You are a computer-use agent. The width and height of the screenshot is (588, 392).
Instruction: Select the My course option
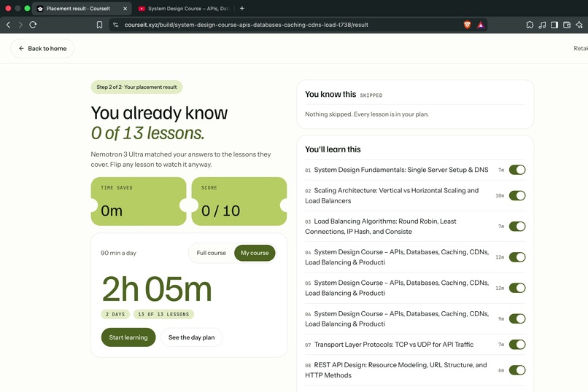click(255, 253)
